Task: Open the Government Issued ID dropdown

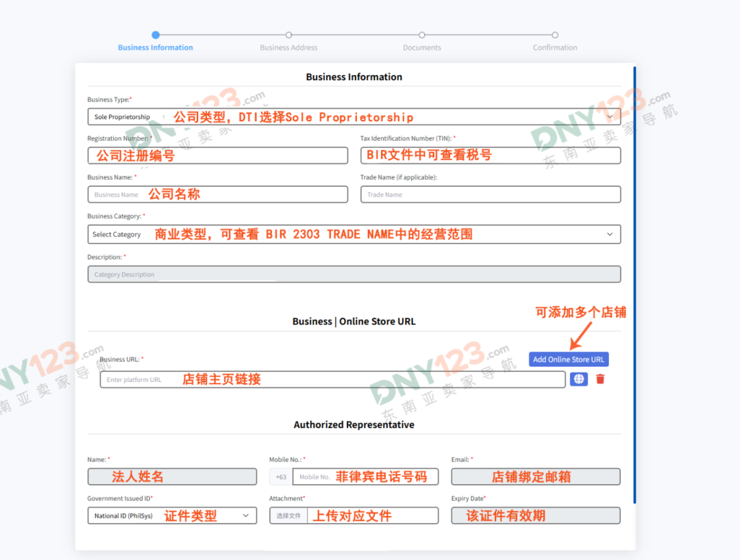Action: pos(171,516)
